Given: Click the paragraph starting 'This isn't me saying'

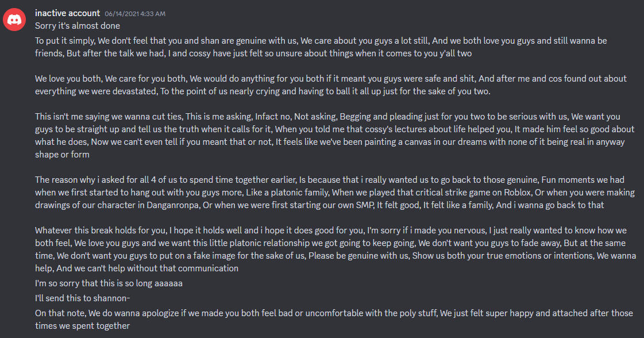Looking at the screenshot, I should point(335,135).
